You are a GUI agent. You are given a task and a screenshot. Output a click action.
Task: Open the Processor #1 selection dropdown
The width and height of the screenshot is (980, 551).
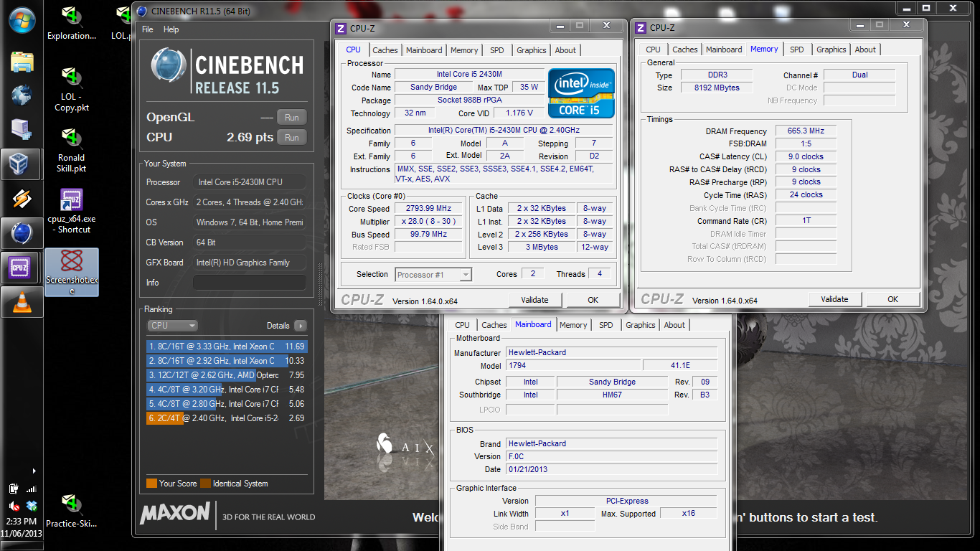(x=433, y=274)
